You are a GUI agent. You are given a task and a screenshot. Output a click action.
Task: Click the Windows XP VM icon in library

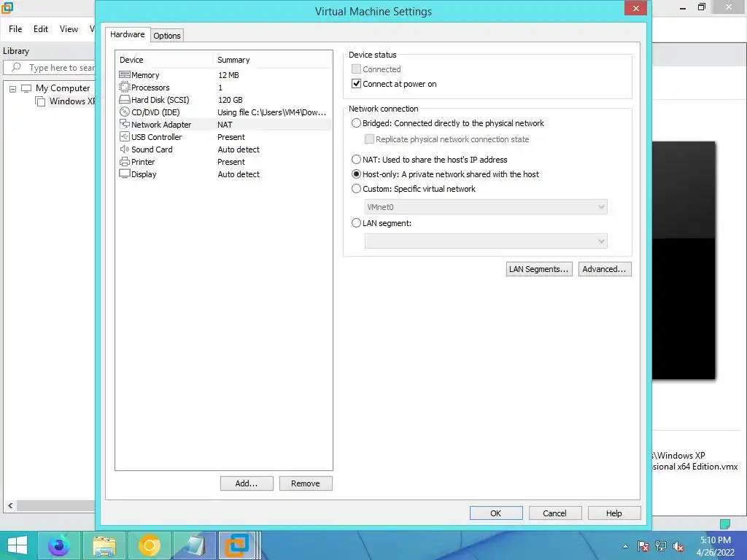click(41, 101)
